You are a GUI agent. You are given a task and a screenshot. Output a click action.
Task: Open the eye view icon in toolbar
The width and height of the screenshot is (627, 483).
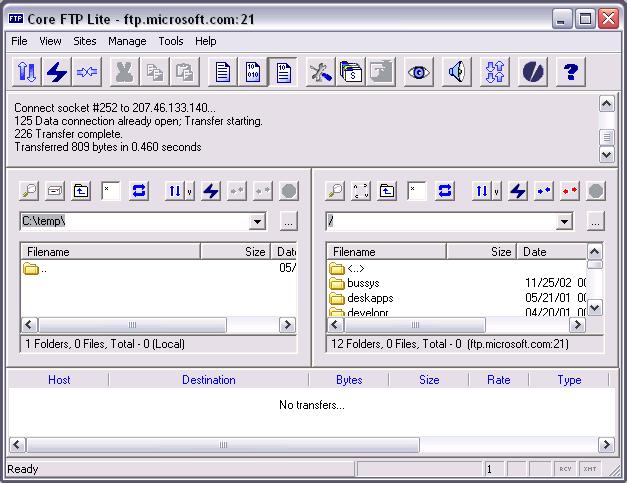(x=418, y=72)
